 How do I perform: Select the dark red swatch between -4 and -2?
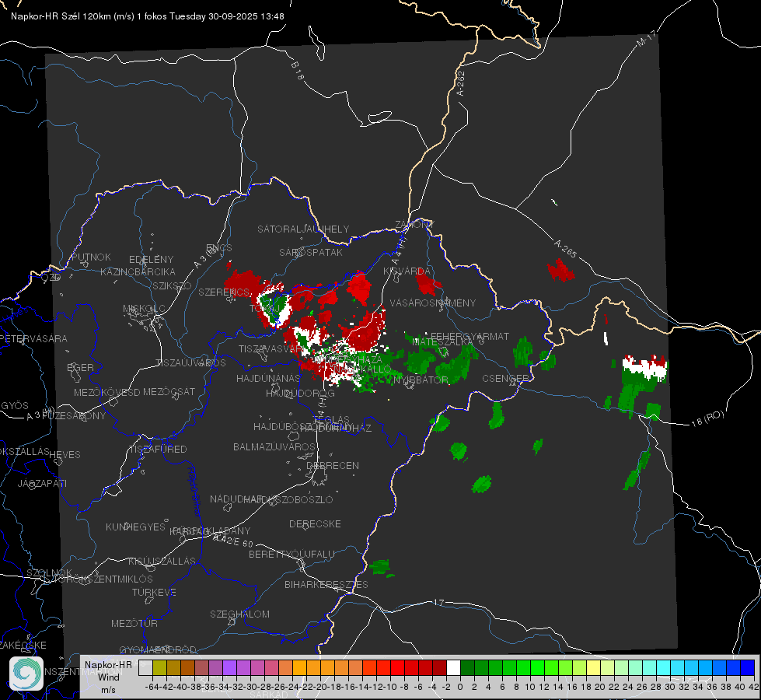440,668
